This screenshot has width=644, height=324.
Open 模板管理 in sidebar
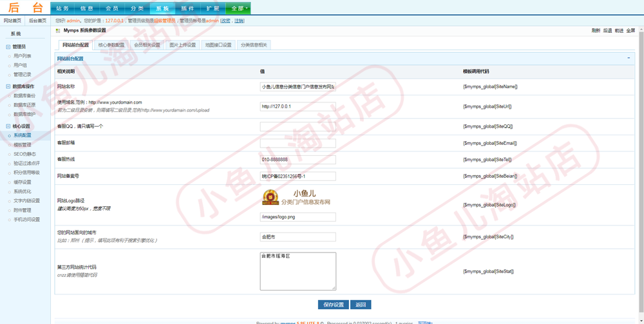pyautogui.click(x=22, y=144)
